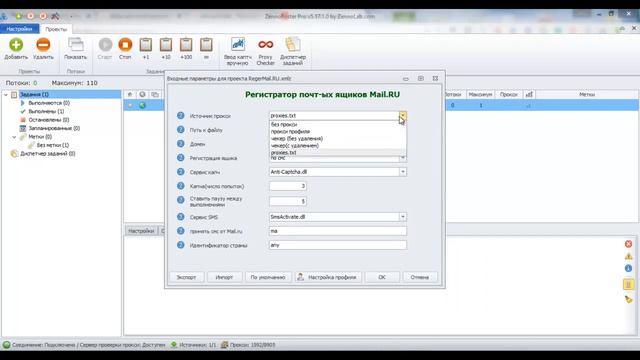The width and height of the screenshot is (640, 360).
Task: Click the profile icon on Настройка профиля button
Action: [x=300, y=277]
